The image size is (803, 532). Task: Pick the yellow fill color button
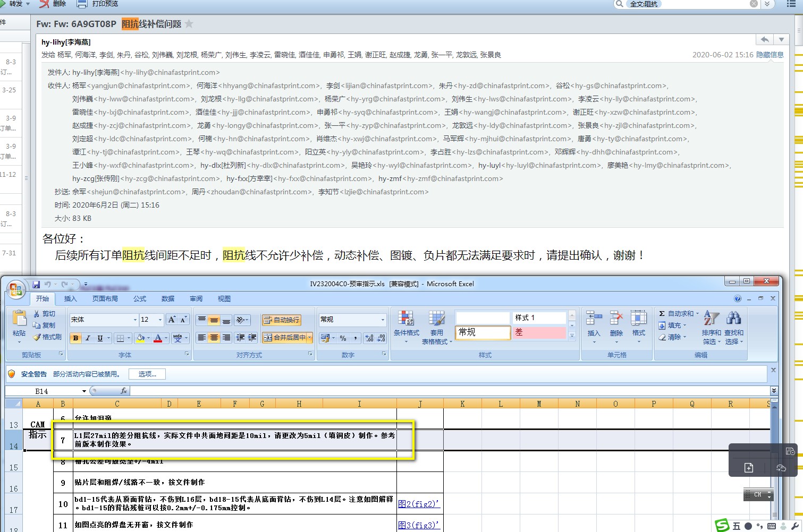pyautogui.click(x=140, y=338)
